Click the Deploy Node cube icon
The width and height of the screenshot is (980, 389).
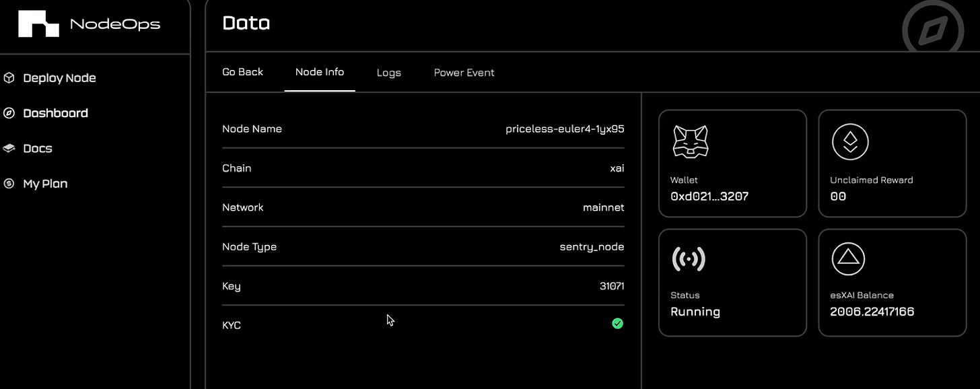coord(9,78)
